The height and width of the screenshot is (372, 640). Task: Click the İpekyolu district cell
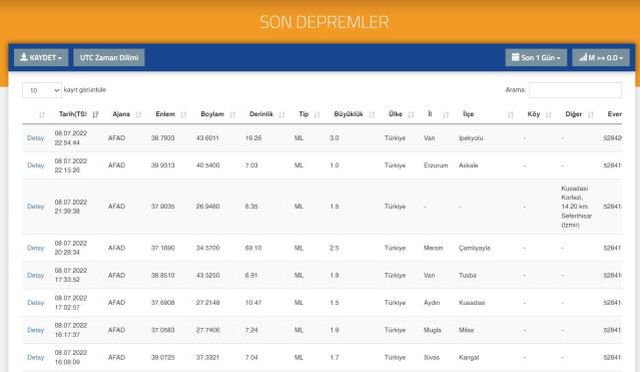471,138
